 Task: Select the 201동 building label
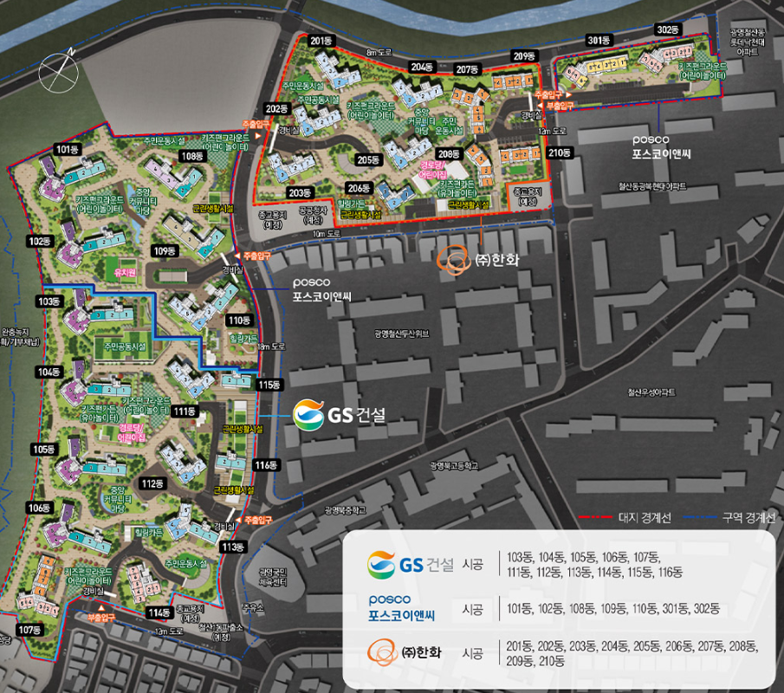point(321,41)
